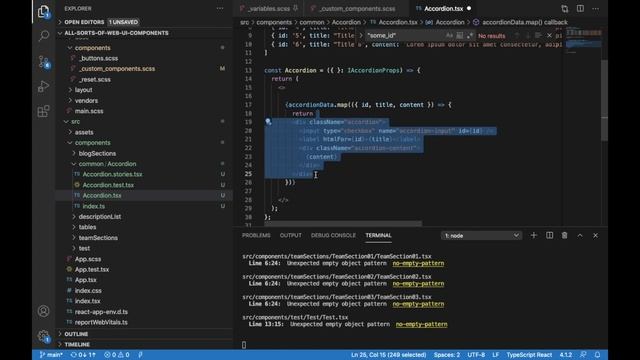Select the Terminal panel tab
The width and height of the screenshot is (640, 360).
coord(378,236)
